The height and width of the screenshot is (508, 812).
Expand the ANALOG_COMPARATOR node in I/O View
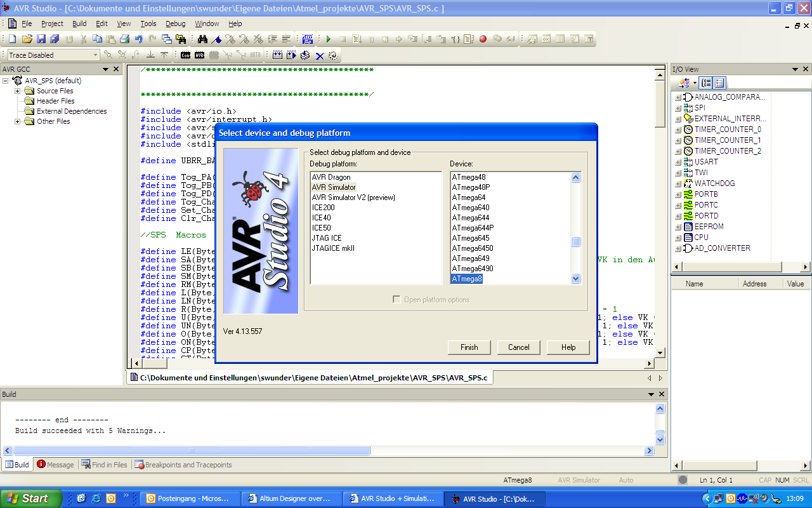[x=678, y=97]
